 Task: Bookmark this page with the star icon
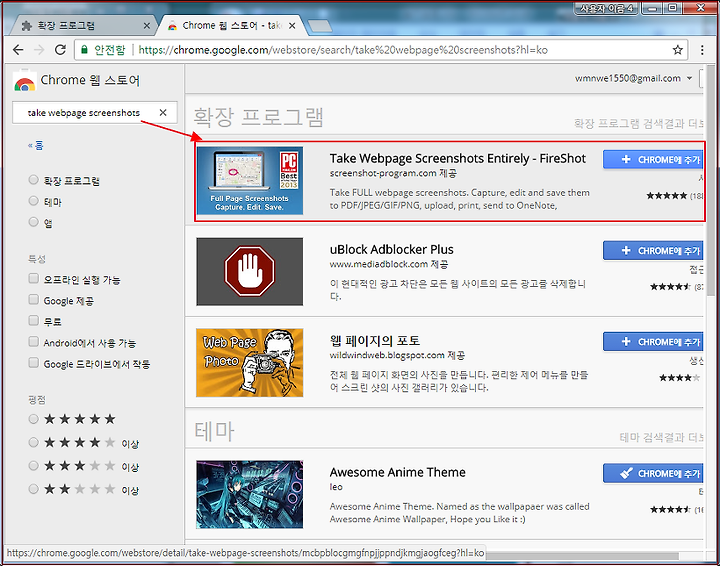click(677, 50)
